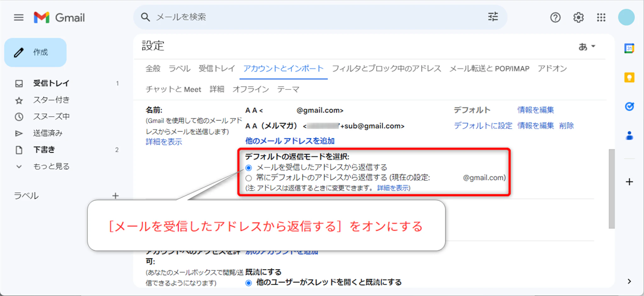Switch to the 全般 settings tab
Screen dimensions: 644x296
click(153, 69)
